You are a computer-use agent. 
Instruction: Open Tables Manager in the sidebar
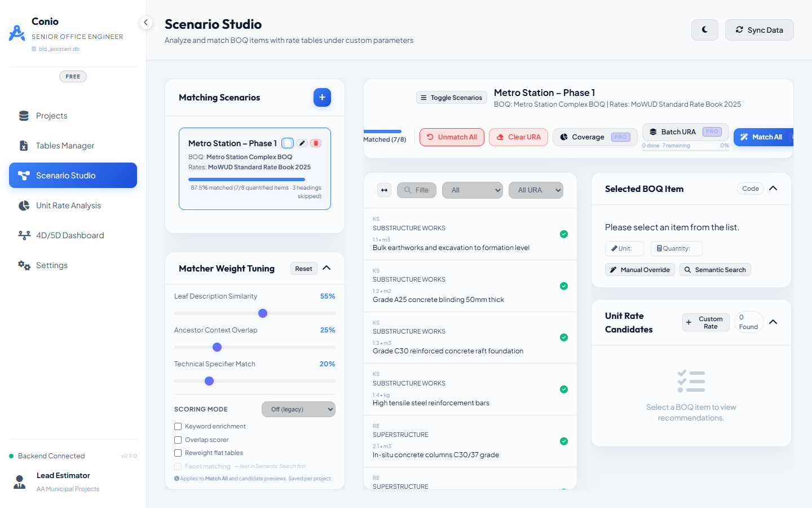(x=73, y=146)
